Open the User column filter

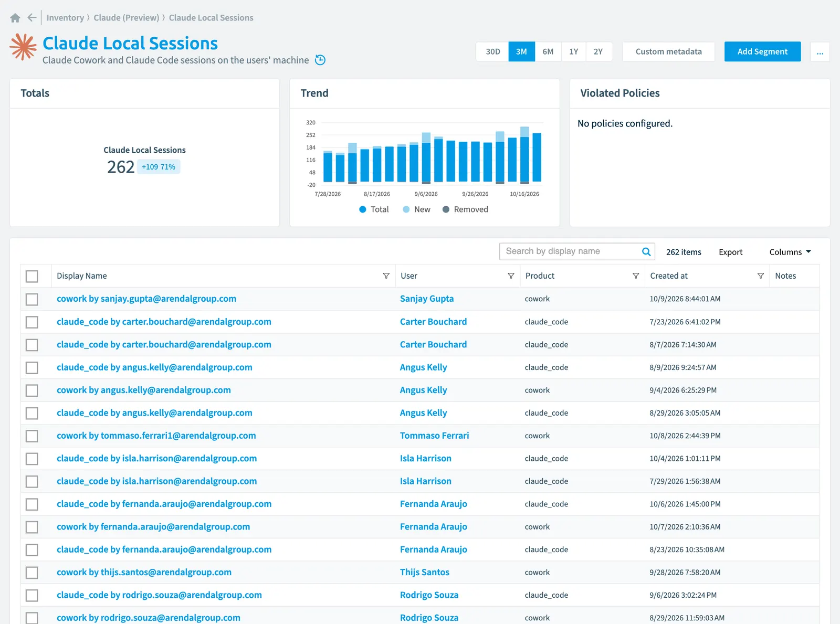(x=511, y=276)
